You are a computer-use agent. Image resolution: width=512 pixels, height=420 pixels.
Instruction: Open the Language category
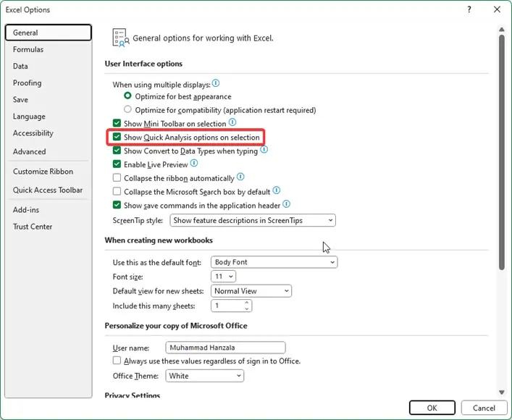click(x=49, y=117)
